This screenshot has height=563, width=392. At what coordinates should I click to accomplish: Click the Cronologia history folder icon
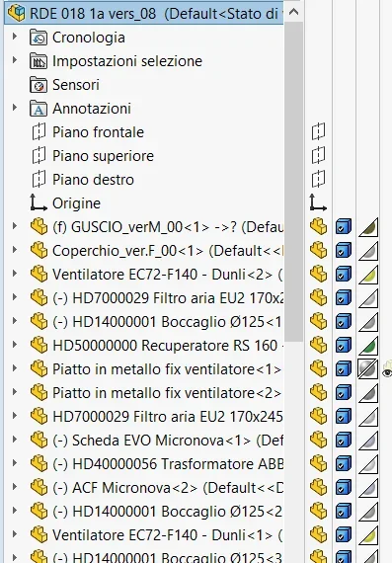[x=39, y=38]
